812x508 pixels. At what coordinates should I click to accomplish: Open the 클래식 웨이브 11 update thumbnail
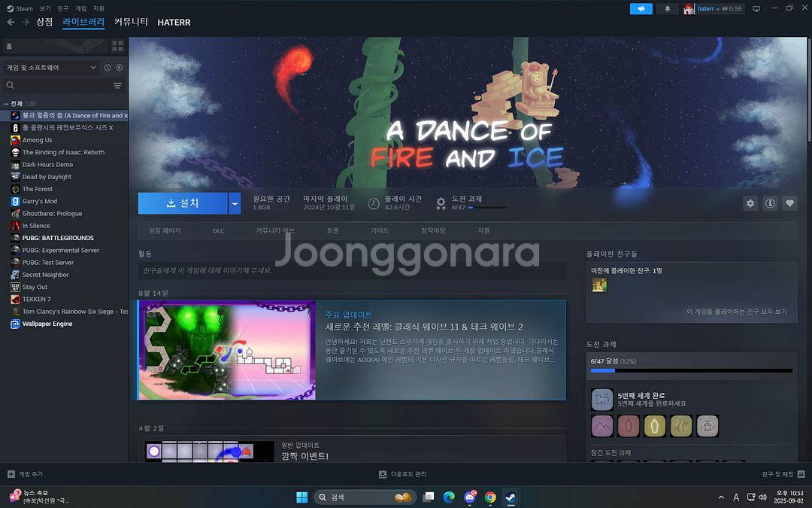coord(227,351)
